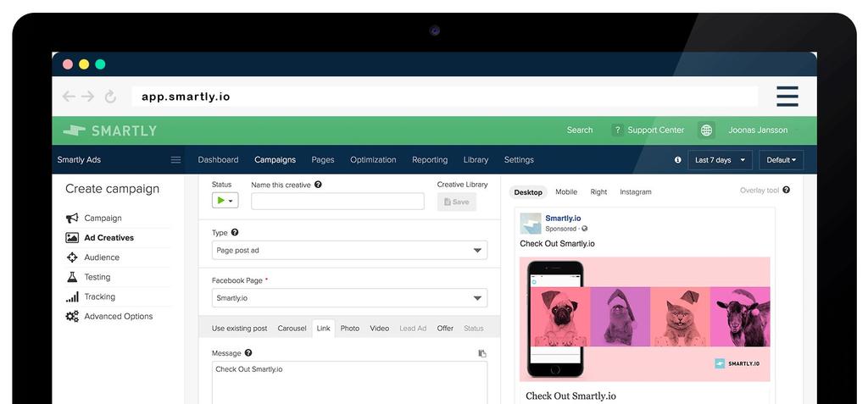Image resolution: width=868 pixels, height=404 pixels.
Task: Open the Reporting menu
Action: coord(430,159)
